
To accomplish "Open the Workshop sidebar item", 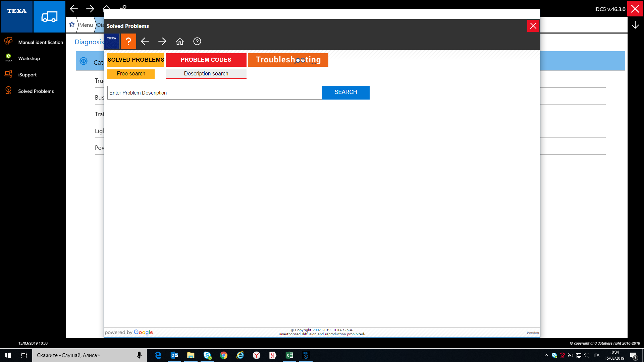I will click(x=29, y=58).
